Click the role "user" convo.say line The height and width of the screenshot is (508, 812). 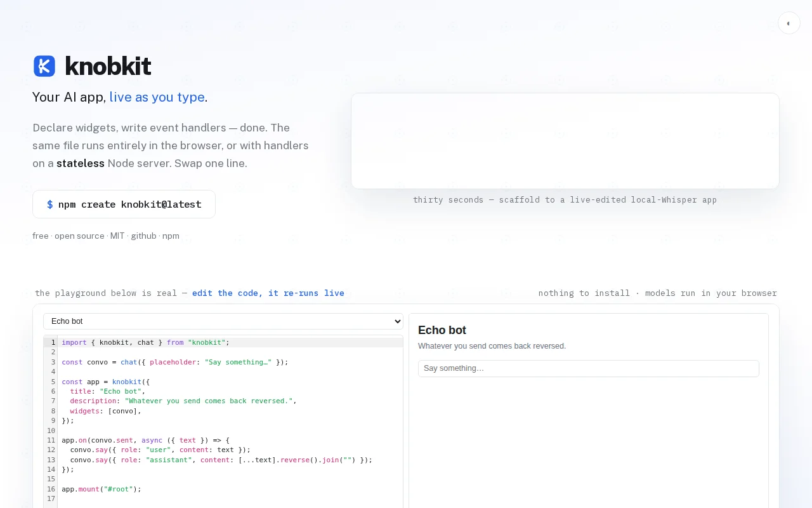tap(160, 450)
